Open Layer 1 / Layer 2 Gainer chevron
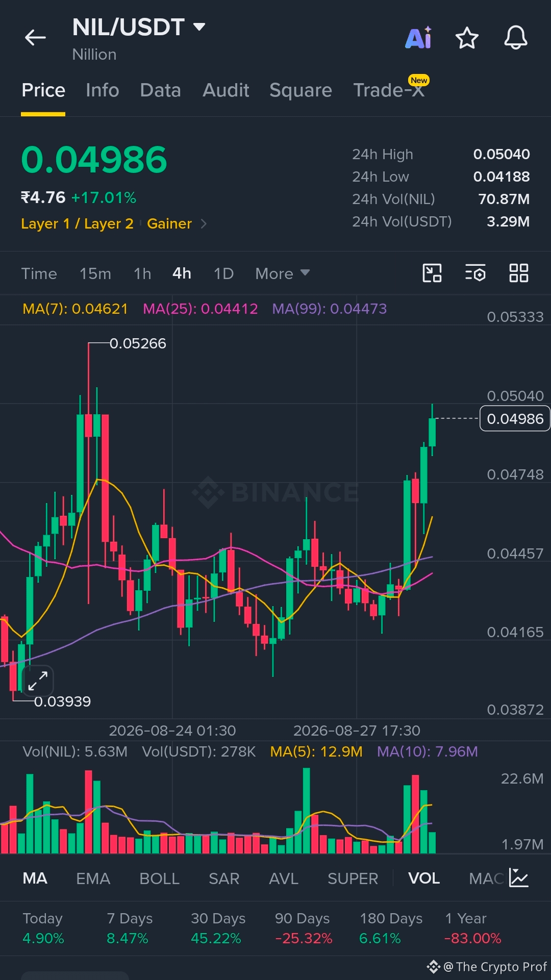 coord(204,223)
